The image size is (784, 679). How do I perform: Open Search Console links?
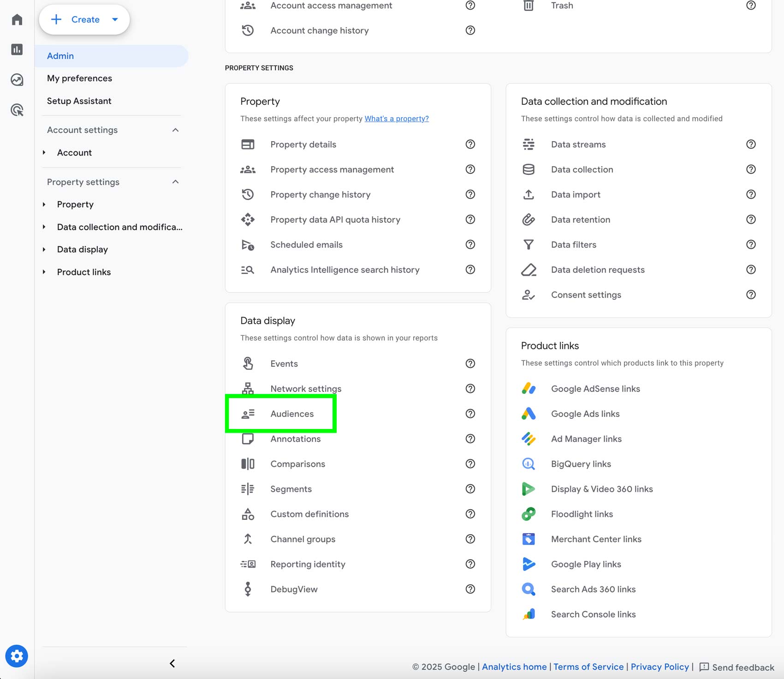click(x=593, y=614)
